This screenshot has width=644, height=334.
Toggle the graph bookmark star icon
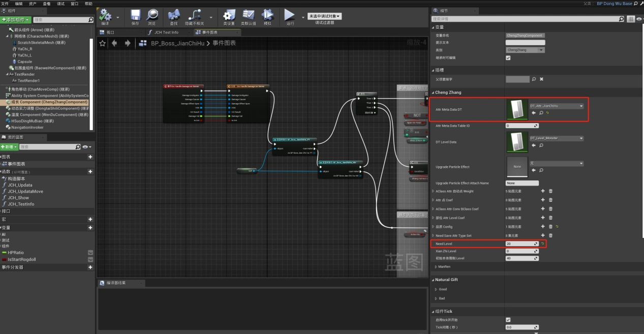click(103, 43)
